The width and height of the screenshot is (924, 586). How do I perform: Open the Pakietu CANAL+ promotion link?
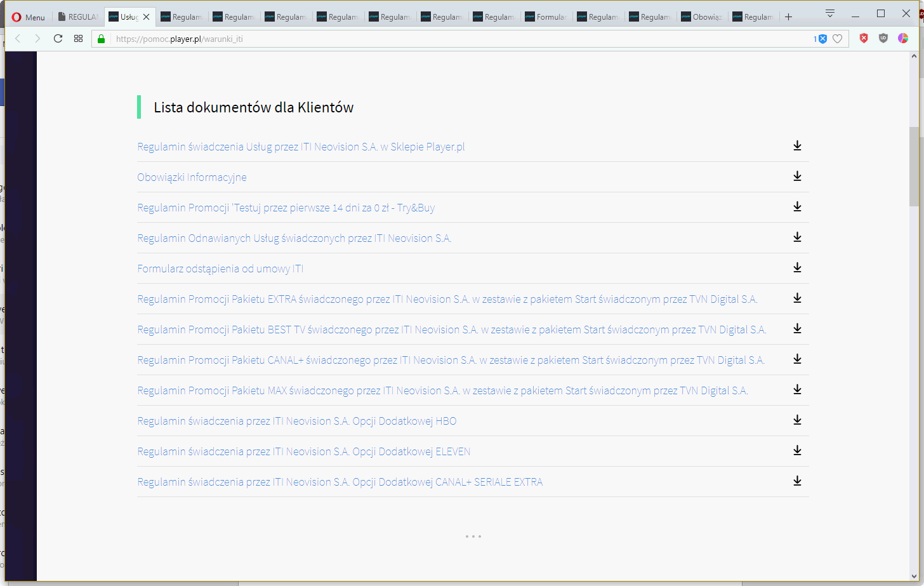[451, 360]
